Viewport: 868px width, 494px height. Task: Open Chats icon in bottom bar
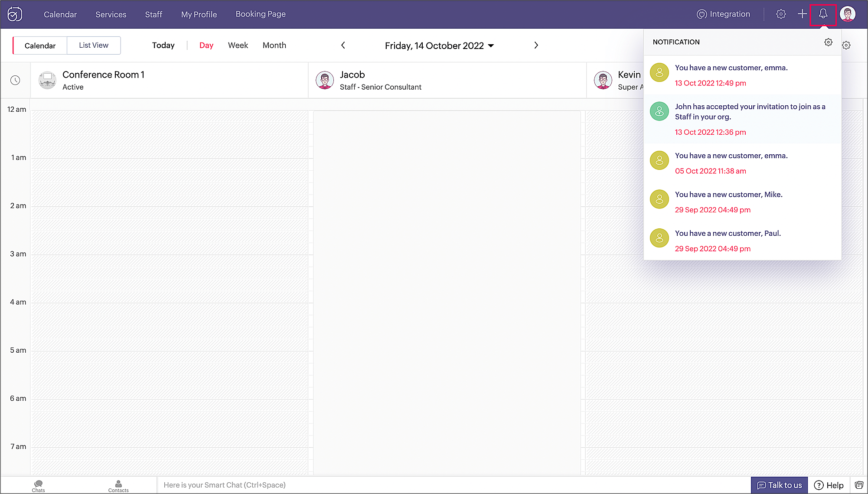point(39,485)
